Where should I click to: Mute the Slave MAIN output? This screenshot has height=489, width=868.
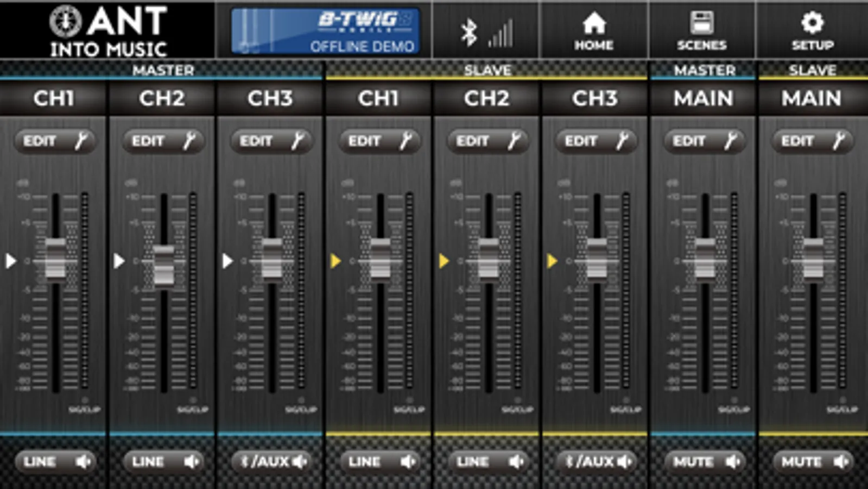[813, 462]
